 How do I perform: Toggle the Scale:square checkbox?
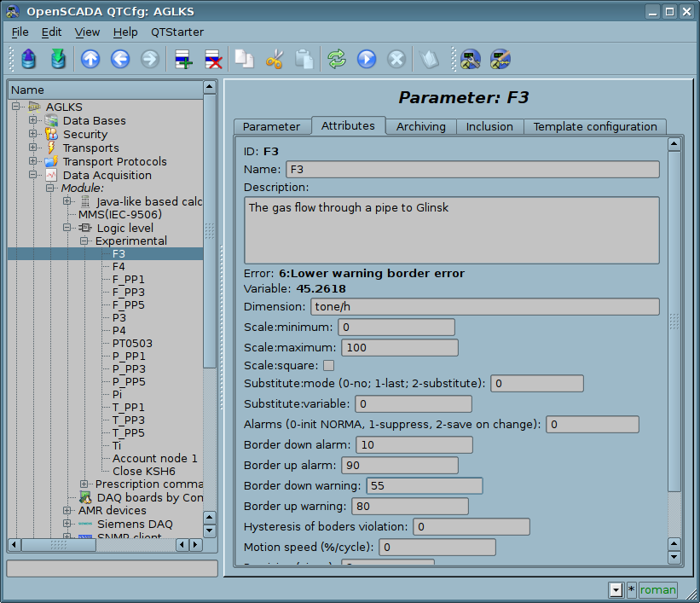coord(328,365)
